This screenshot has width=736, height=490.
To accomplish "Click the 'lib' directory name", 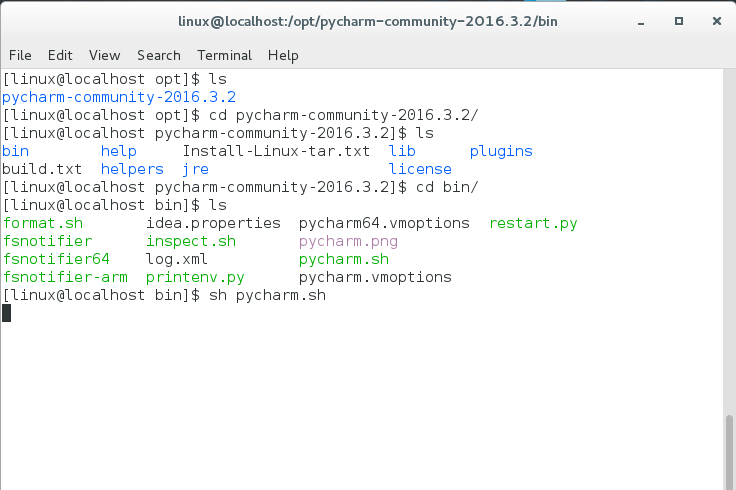I will [x=402, y=151].
